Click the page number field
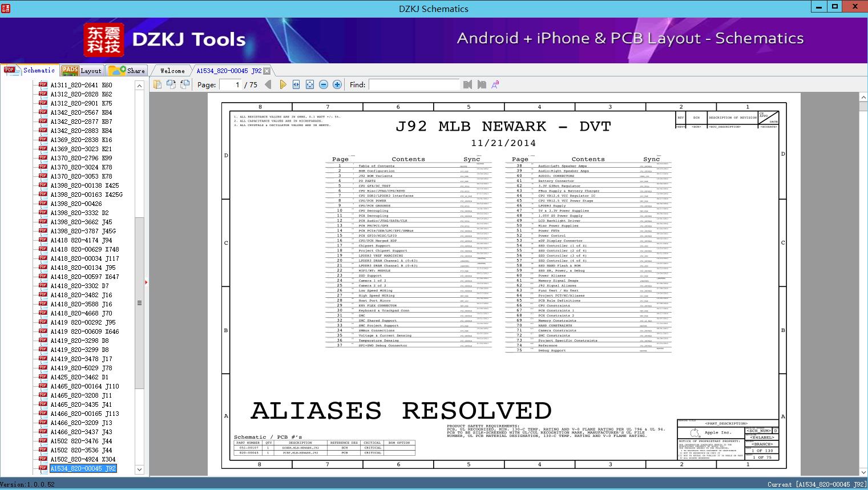868x490 pixels. click(x=230, y=84)
